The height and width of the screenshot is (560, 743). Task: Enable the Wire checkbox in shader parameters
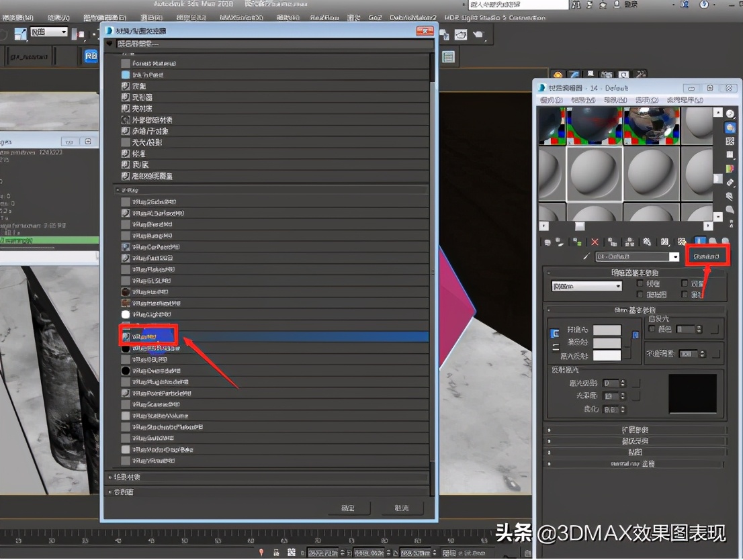tap(638, 283)
